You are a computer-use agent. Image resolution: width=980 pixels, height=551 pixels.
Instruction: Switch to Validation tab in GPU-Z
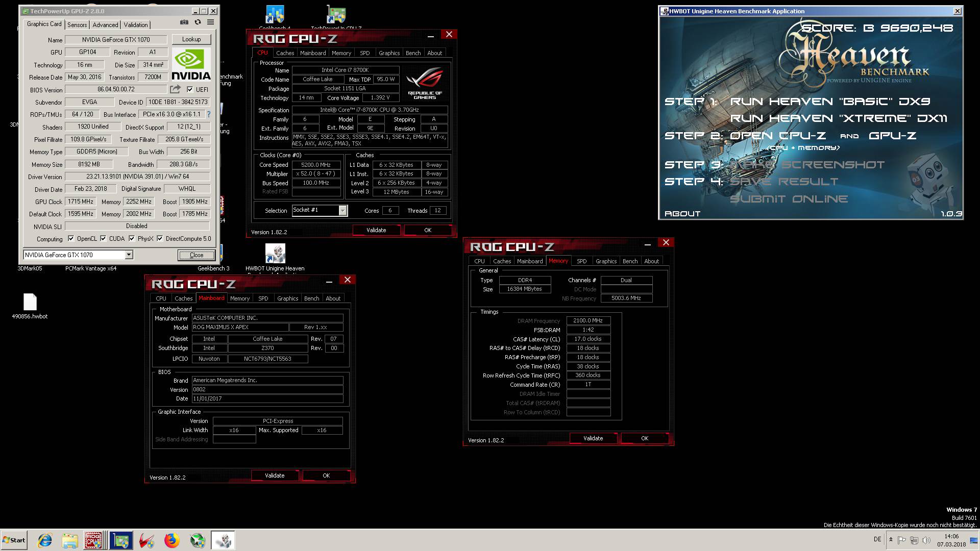136,24
